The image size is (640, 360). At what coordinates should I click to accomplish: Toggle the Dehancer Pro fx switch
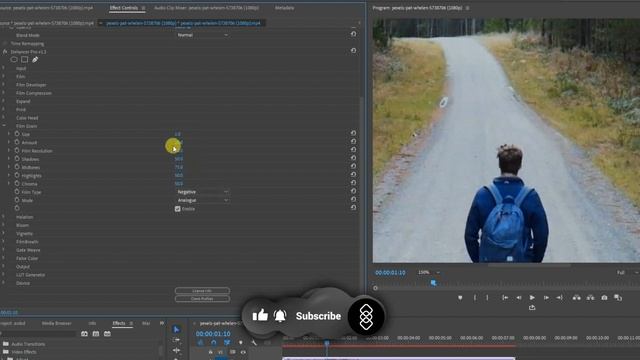pyautogui.click(x=5, y=52)
